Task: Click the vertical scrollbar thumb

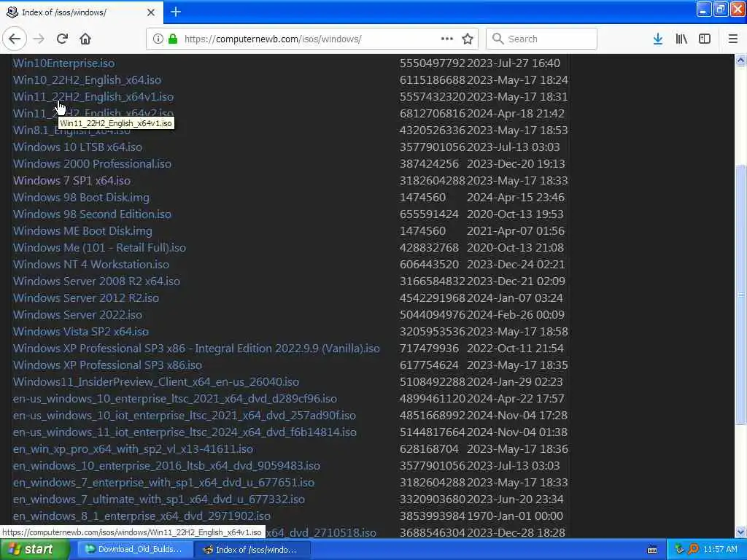Action: 740,295
